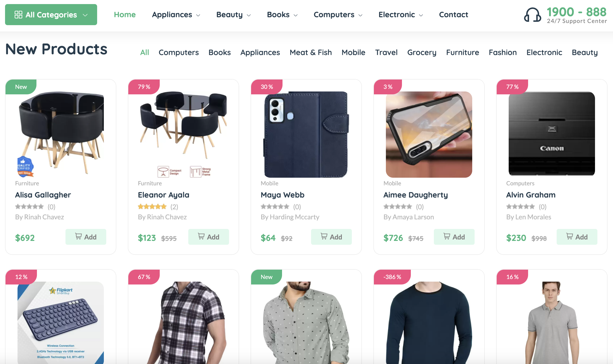Open vendor link By Harding Mccarty

290,217
